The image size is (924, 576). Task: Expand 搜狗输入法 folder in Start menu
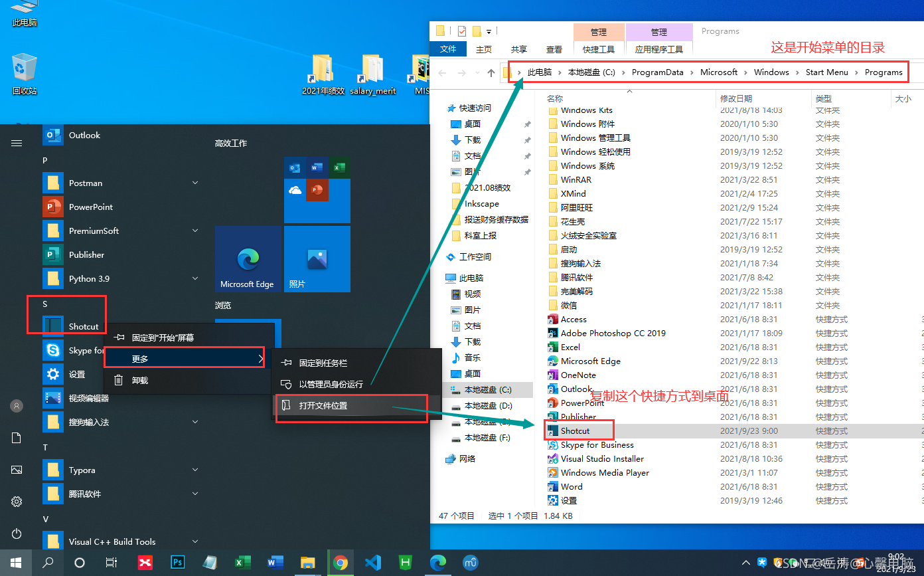pos(195,422)
